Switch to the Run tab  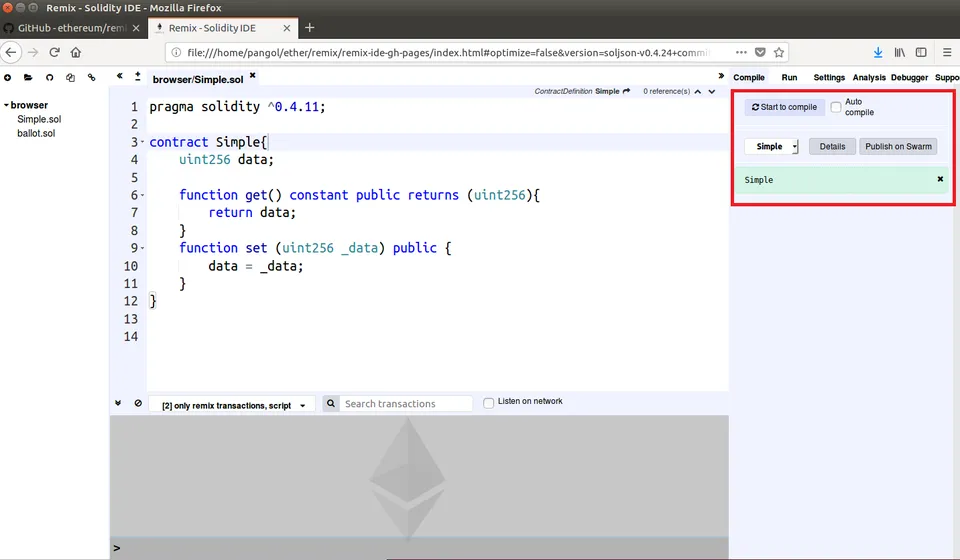(x=789, y=78)
